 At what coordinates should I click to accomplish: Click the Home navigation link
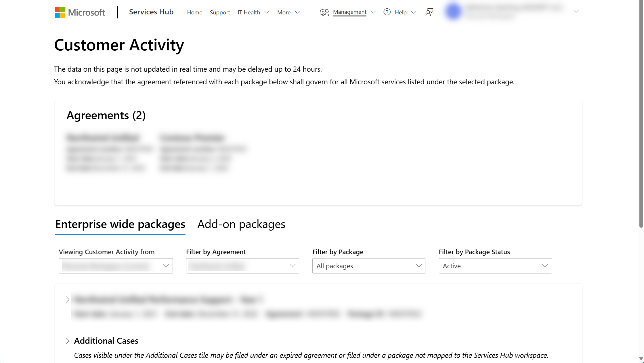click(195, 12)
